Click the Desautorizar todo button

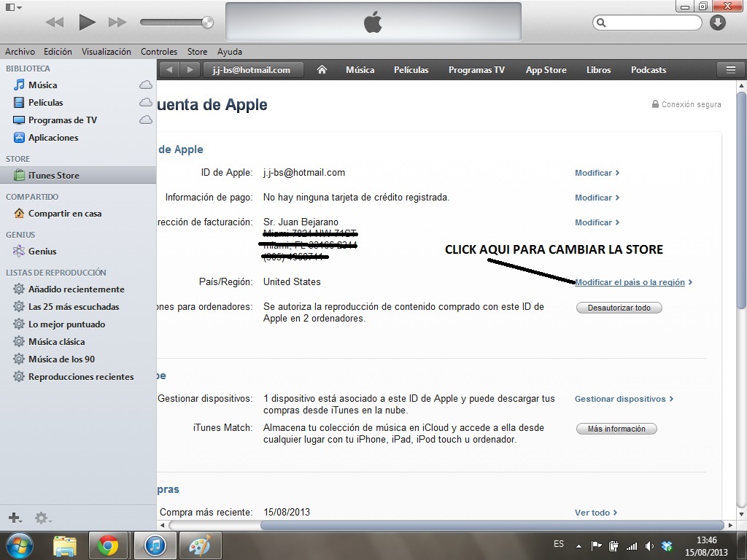pyautogui.click(x=619, y=308)
